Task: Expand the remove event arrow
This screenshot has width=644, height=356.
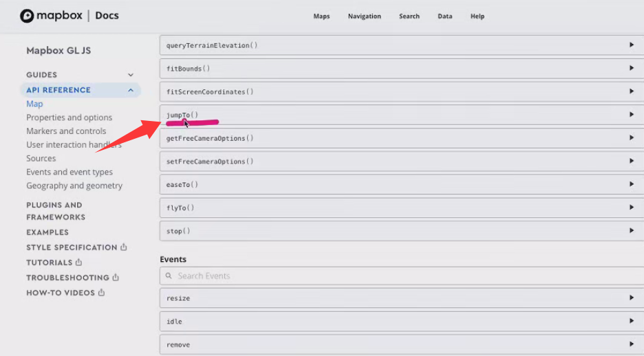Action: coord(632,344)
